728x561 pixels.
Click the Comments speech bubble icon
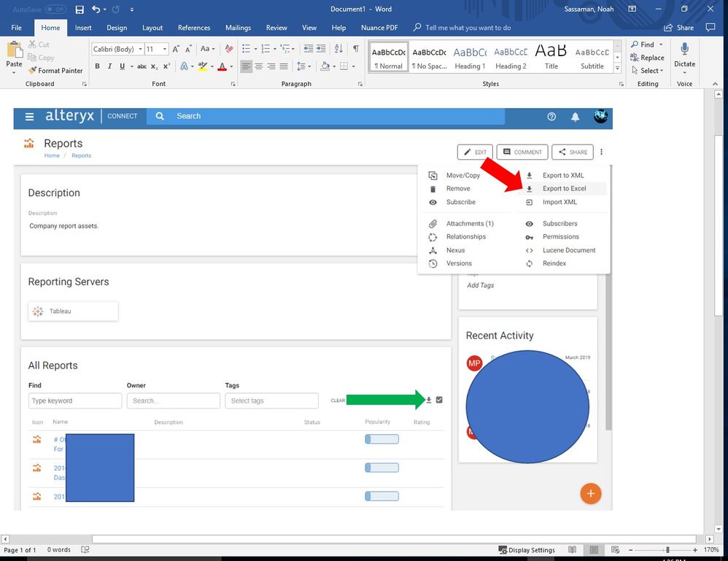click(710, 28)
